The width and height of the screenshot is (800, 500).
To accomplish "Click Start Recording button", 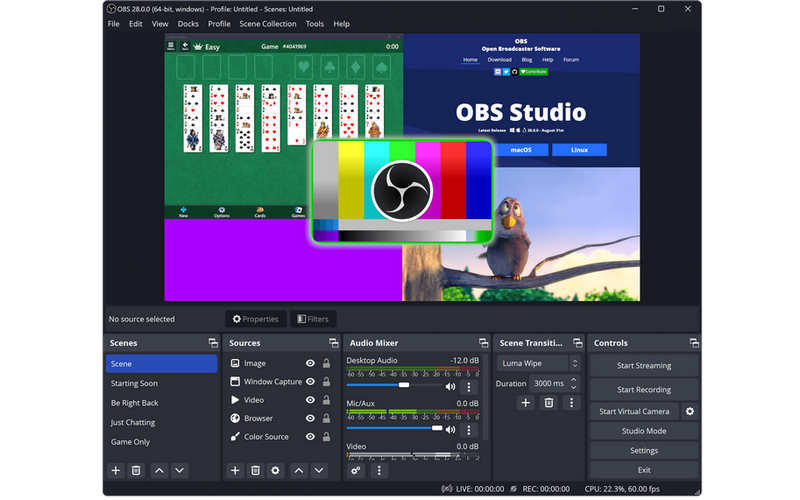I will pos(643,390).
